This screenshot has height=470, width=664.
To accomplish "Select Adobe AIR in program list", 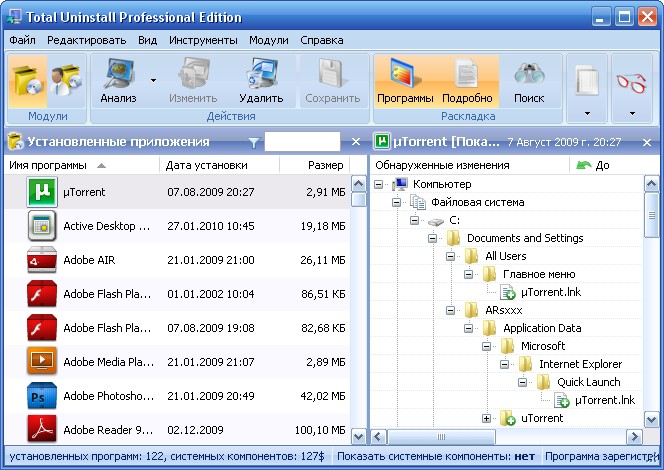I will pyautogui.click(x=89, y=260).
